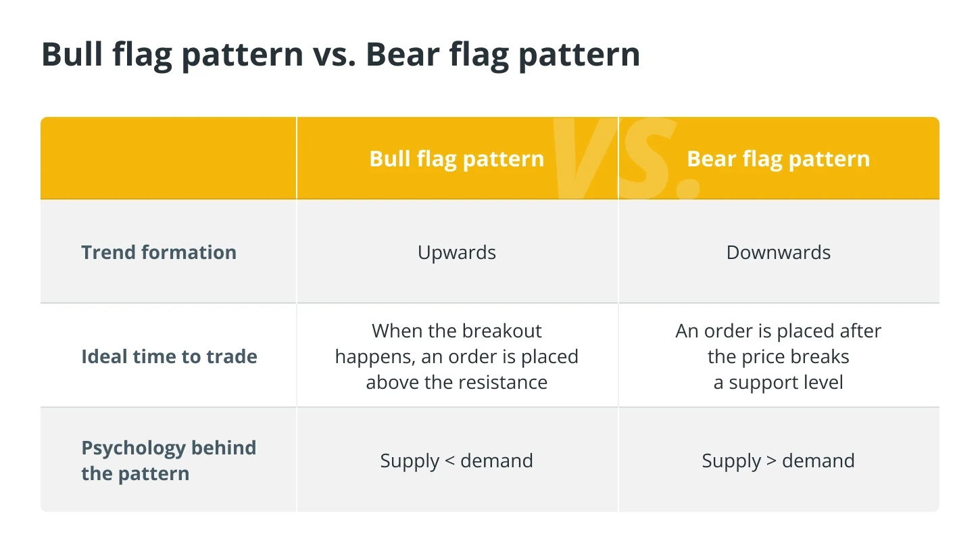Select the Bear flag pattern column header
980x541 pixels.
(x=779, y=159)
